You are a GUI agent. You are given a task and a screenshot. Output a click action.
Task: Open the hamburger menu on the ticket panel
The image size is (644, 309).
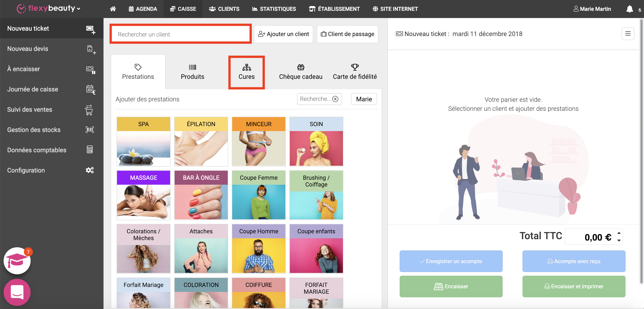point(628,34)
